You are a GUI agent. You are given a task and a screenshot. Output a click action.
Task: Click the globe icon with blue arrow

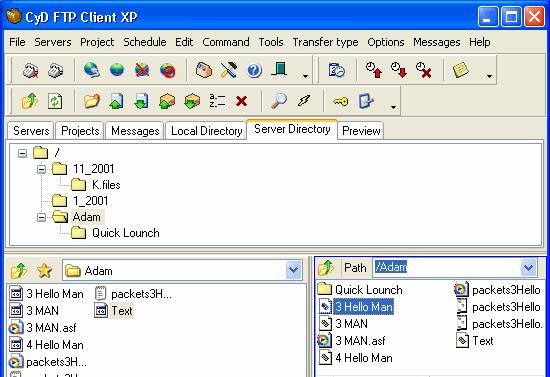pos(91,70)
